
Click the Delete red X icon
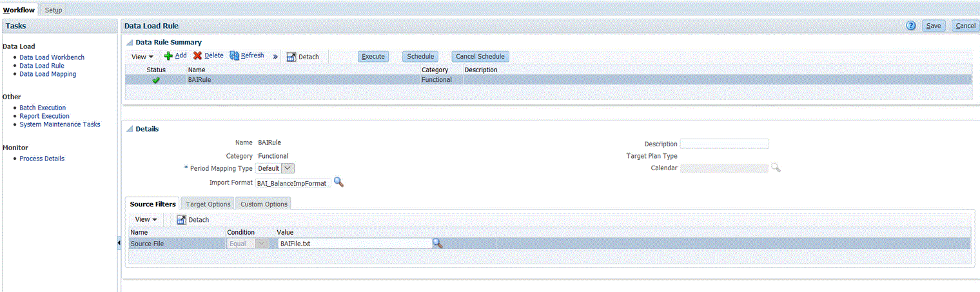(198, 56)
